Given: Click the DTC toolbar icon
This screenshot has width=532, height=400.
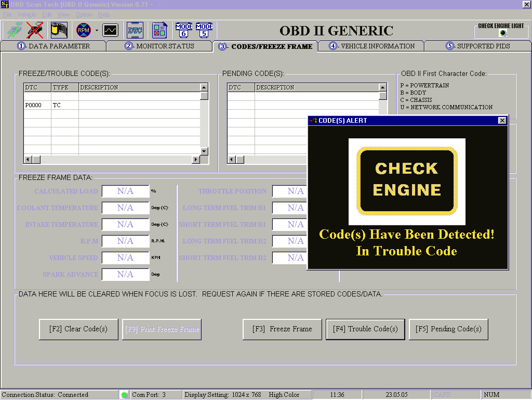Looking at the screenshot, I should (x=135, y=30).
